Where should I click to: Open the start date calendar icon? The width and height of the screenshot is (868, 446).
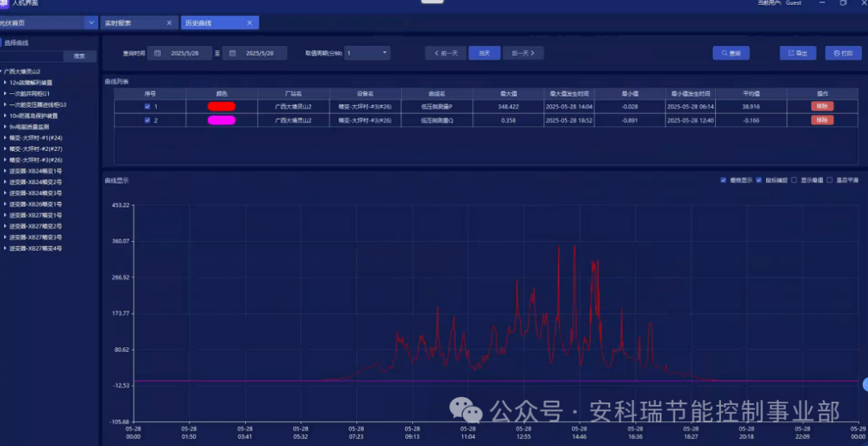(x=158, y=53)
